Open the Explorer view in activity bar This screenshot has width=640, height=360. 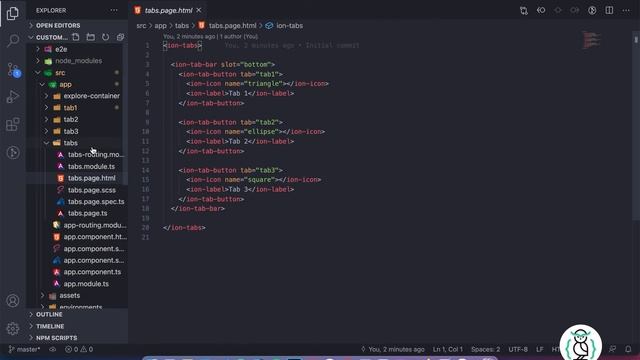[13, 13]
